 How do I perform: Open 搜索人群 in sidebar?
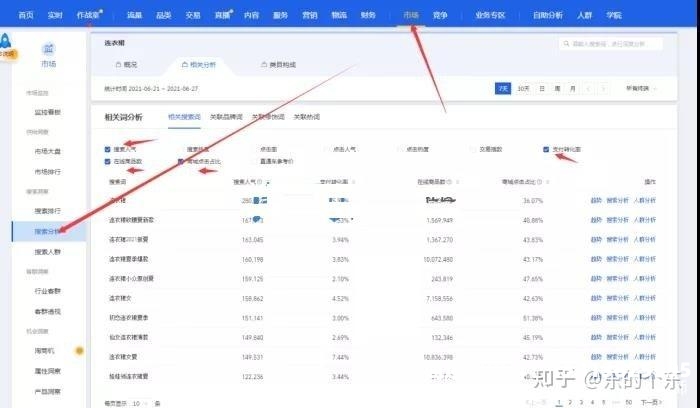pyautogui.click(x=47, y=252)
